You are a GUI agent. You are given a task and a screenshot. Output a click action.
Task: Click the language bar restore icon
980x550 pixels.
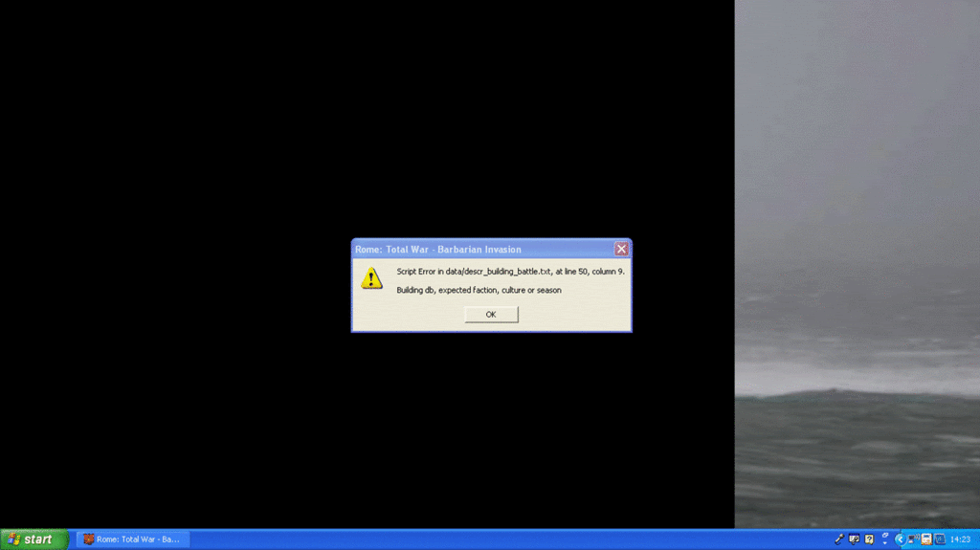[885, 535]
